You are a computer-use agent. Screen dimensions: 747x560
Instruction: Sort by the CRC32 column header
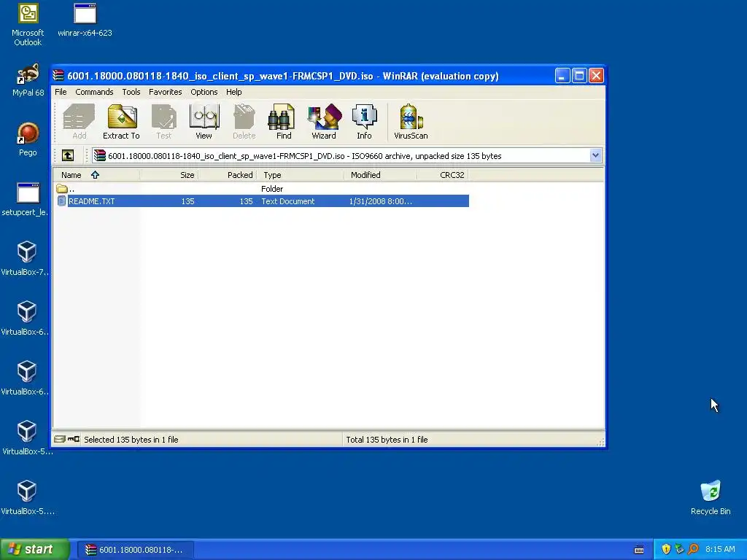click(443, 175)
